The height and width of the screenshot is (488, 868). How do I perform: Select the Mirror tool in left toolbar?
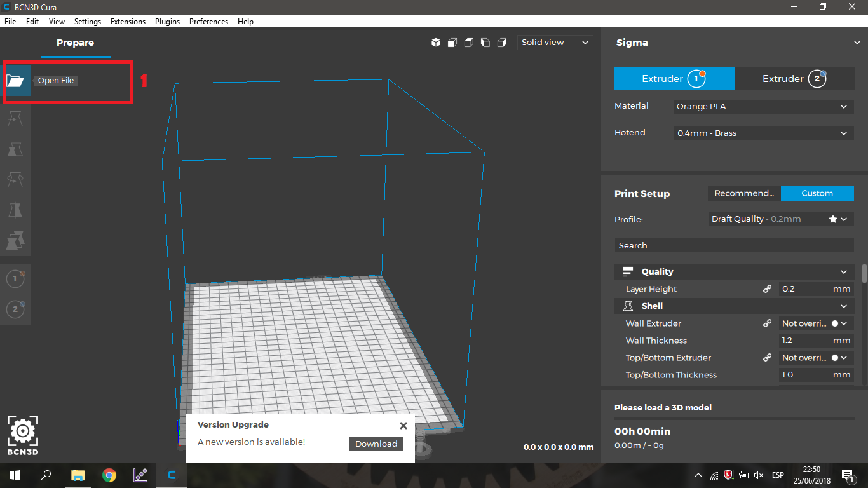(15, 210)
